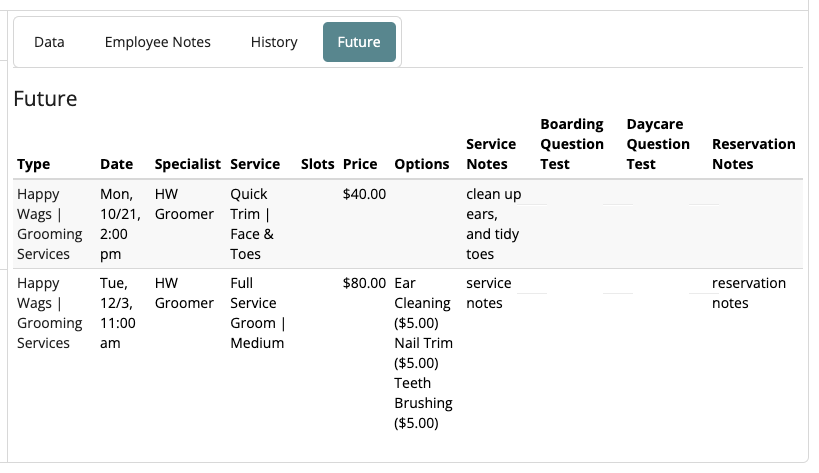
Task: Click the Slots column header
Action: 318,164
